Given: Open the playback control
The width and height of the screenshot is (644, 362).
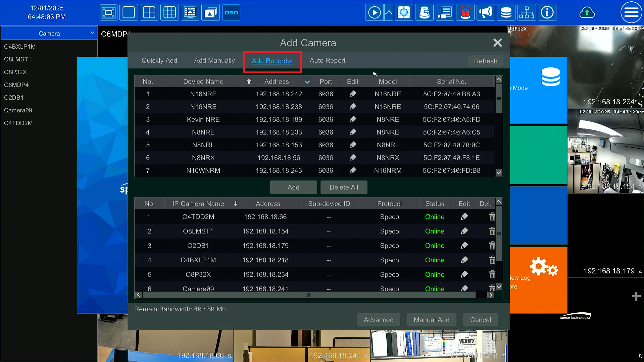Looking at the screenshot, I should coord(374,12).
